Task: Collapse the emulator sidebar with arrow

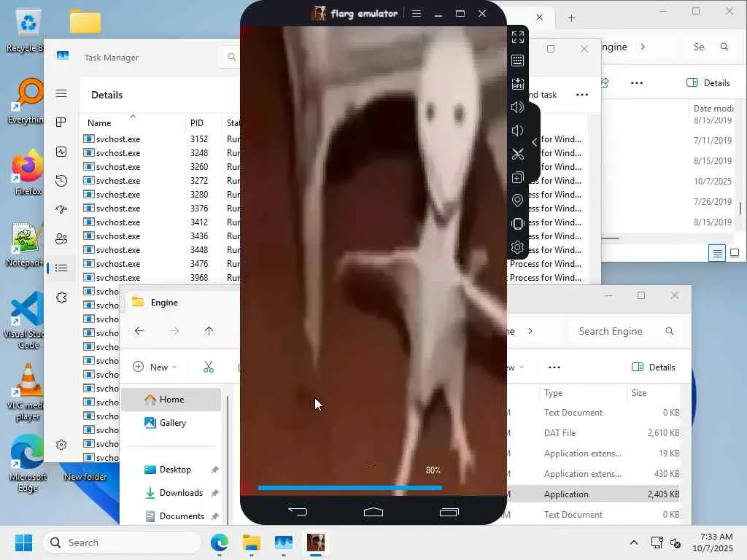Action: click(x=535, y=142)
